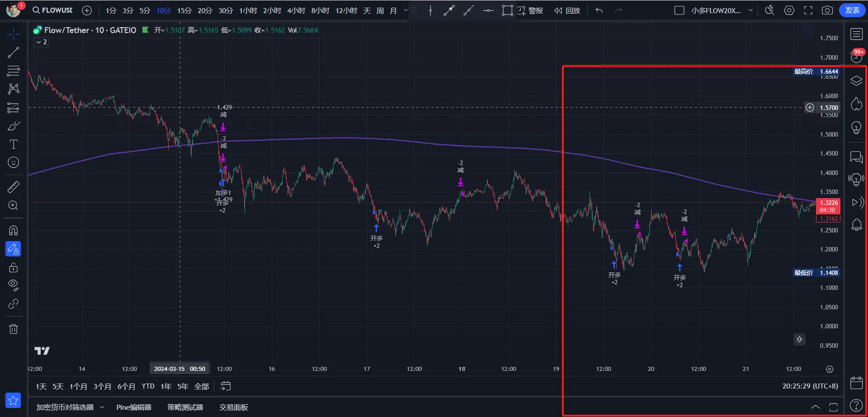The image size is (868, 417).
Task: Select the trend line drawing tool
Action: tap(14, 52)
